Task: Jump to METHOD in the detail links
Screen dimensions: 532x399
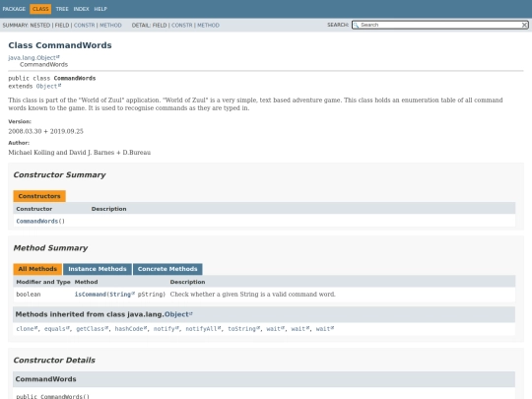Action: (208, 25)
